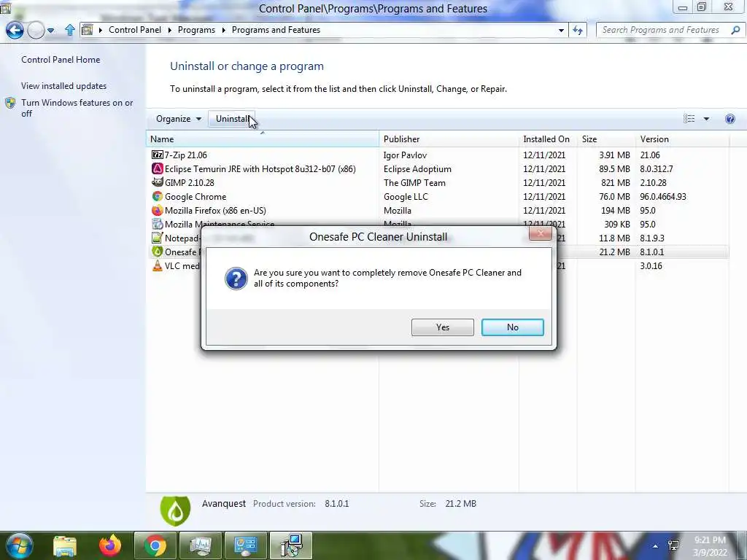Click the Control Panel breadcrumb
The width and height of the screenshot is (747, 560).
pyautogui.click(x=135, y=29)
